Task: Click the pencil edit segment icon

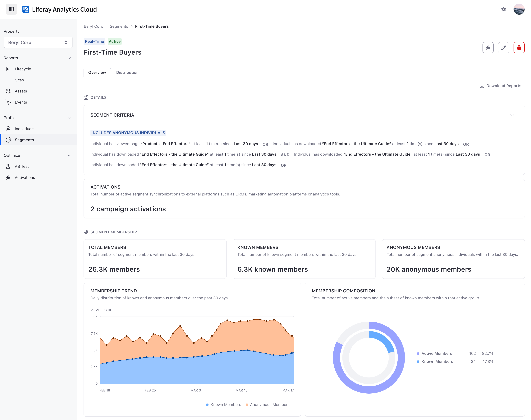Action: pos(503,48)
